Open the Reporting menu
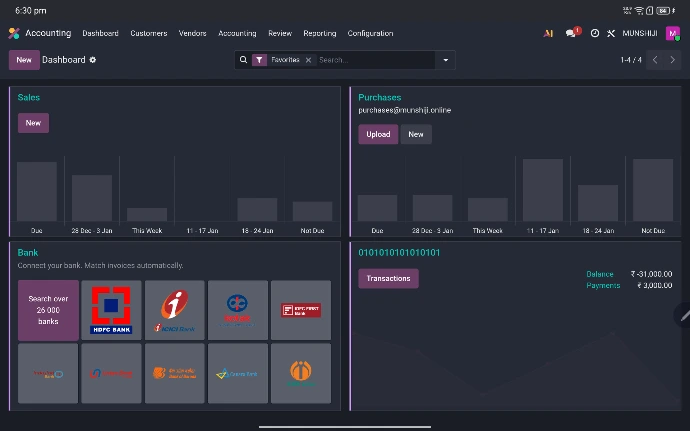 (320, 33)
